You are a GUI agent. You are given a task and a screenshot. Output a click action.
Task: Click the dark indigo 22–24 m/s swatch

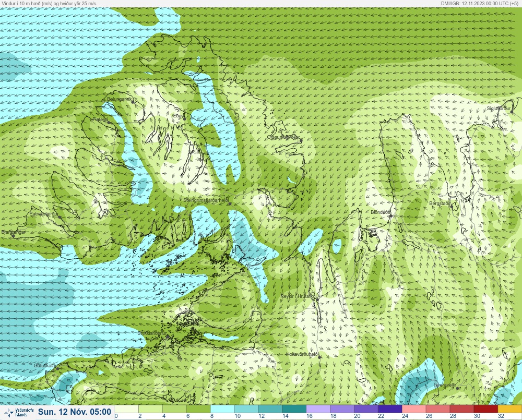pos(390,409)
